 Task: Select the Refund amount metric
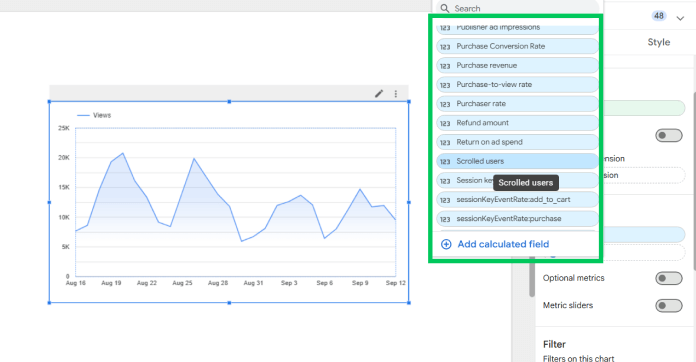517,123
